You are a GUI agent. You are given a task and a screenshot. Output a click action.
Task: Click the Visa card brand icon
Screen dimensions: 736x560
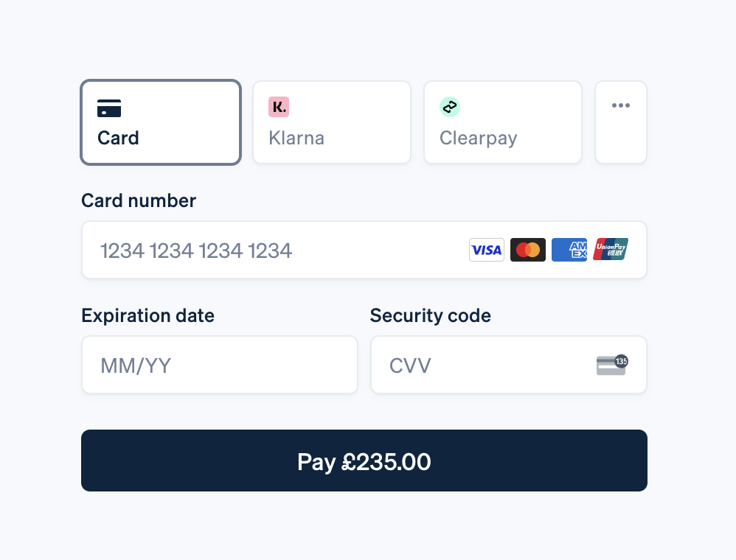point(487,250)
